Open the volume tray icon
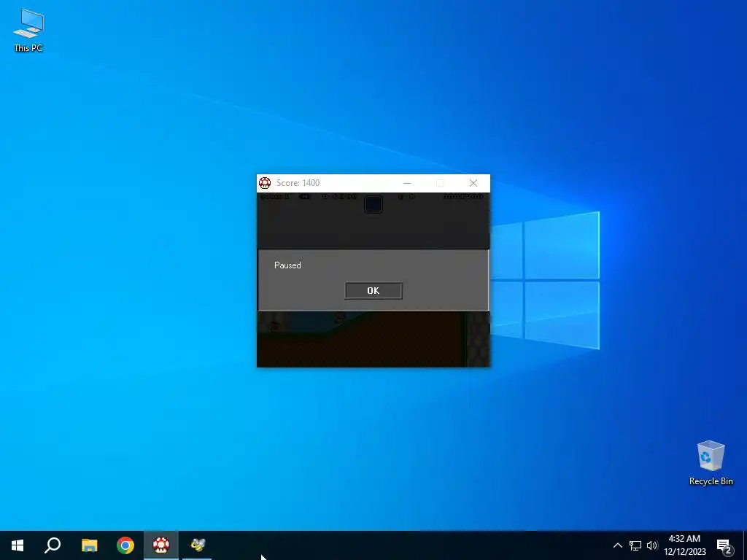Image resolution: width=747 pixels, height=560 pixels. pyautogui.click(x=652, y=545)
